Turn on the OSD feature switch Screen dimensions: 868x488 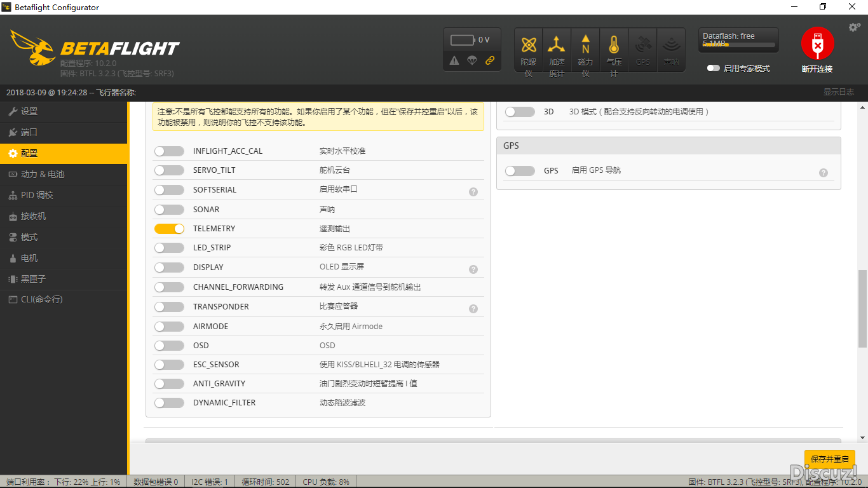coord(169,346)
